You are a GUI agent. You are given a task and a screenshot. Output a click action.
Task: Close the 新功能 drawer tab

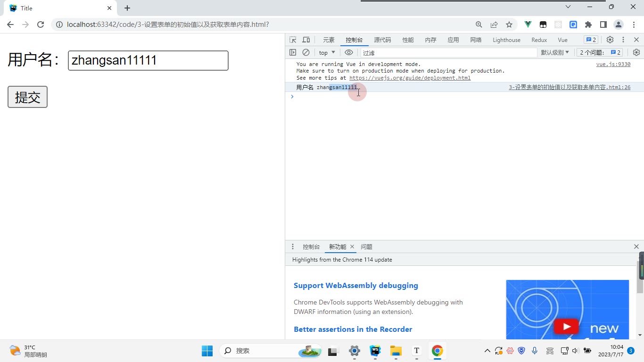point(352,247)
